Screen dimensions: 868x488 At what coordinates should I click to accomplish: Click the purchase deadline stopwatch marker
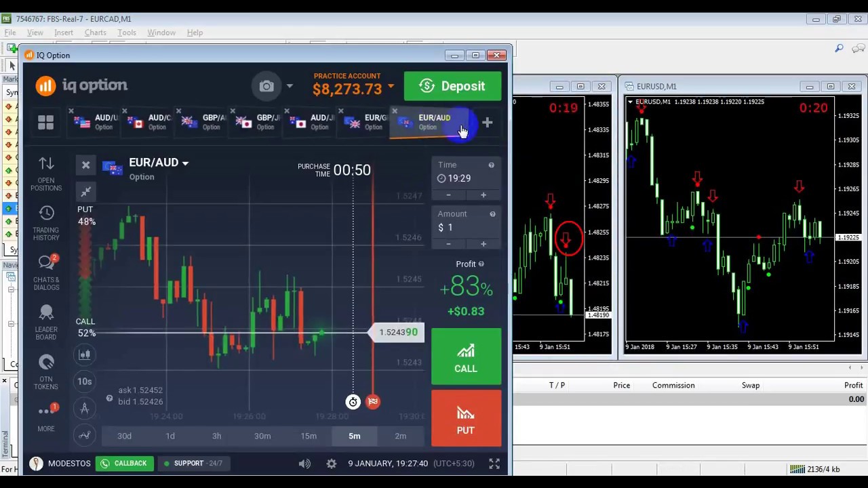(353, 402)
